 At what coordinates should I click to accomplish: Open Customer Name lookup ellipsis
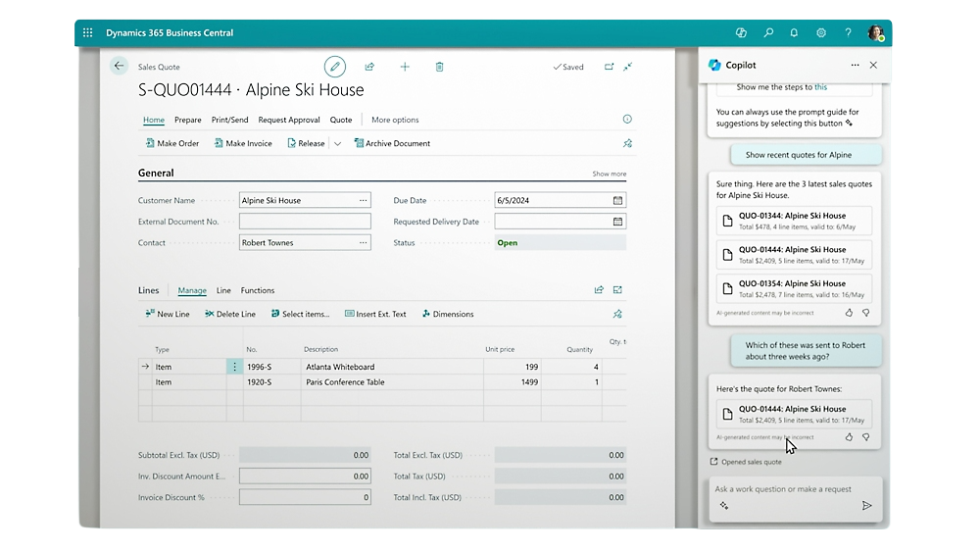pyautogui.click(x=364, y=200)
